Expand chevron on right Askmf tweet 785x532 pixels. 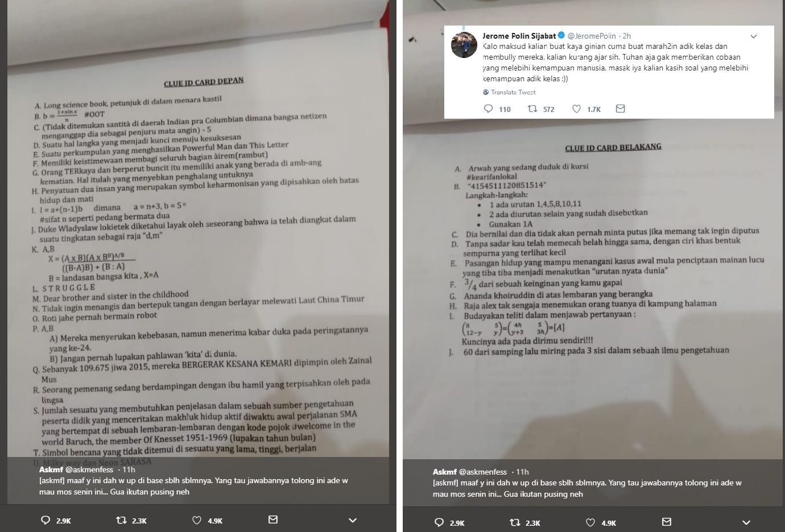click(746, 522)
